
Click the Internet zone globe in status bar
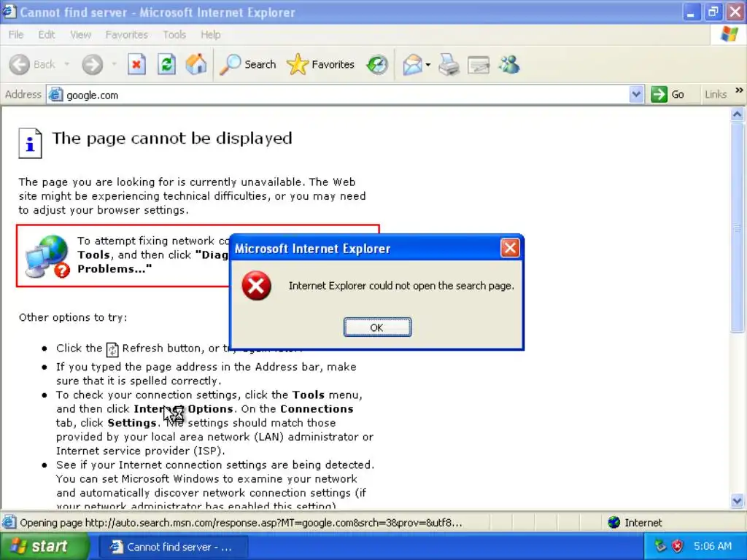tap(614, 522)
